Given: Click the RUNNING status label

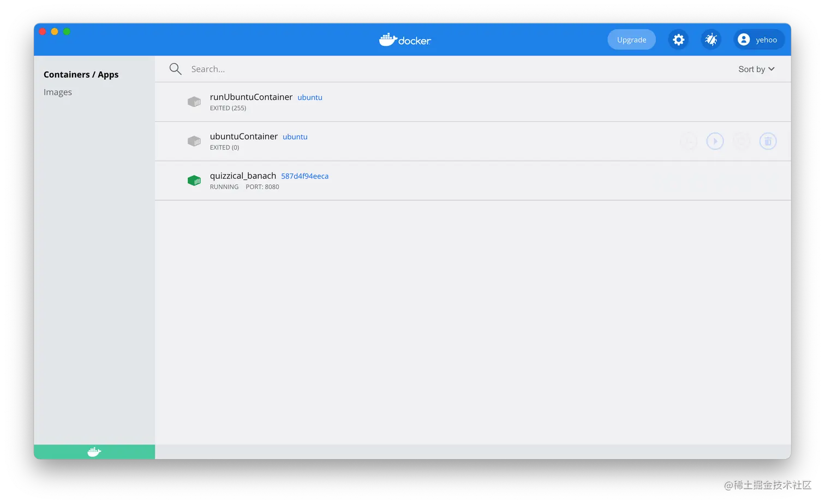Looking at the screenshot, I should (x=224, y=187).
